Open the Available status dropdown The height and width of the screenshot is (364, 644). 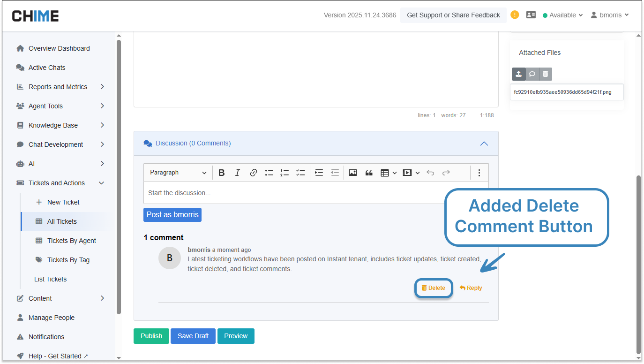point(562,15)
